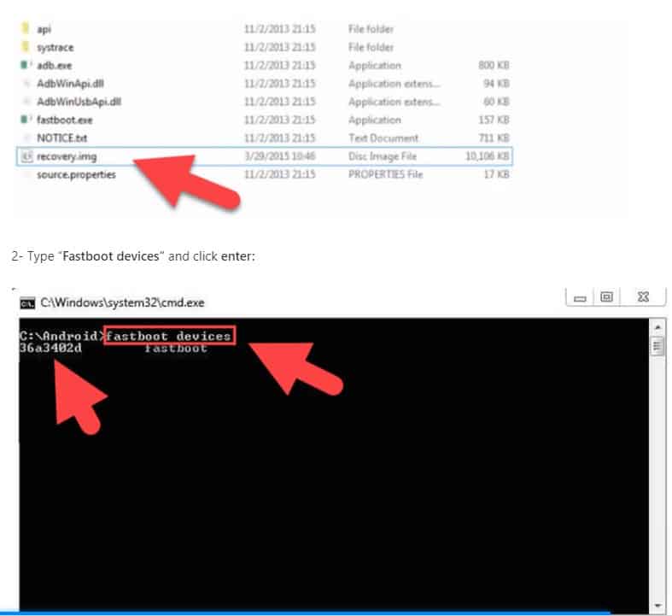Select the recovery.img disc image file
Image resolution: width=672 pixels, height=616 pixels.
(67, 156)
